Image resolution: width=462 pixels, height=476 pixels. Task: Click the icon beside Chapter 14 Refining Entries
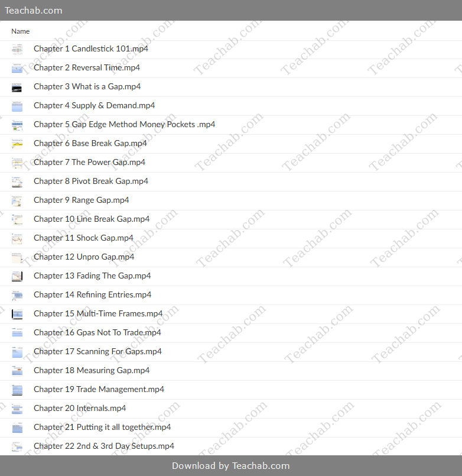[17, 295]
